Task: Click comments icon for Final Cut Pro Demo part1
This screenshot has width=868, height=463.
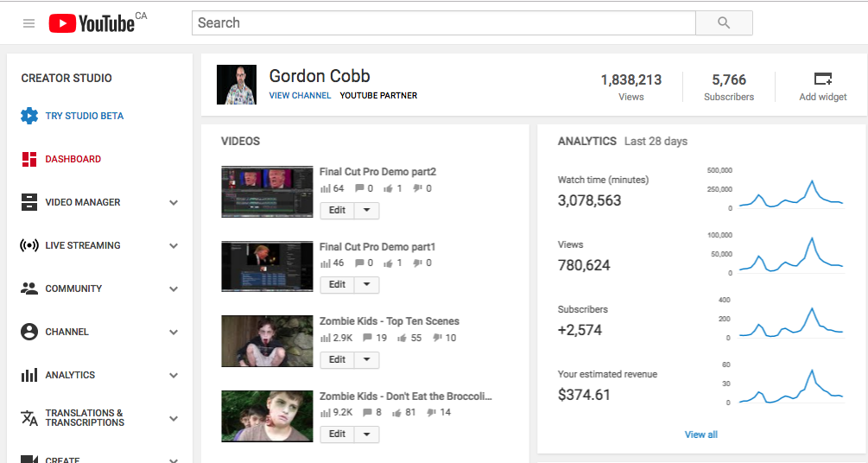Action: pos(359,263)
